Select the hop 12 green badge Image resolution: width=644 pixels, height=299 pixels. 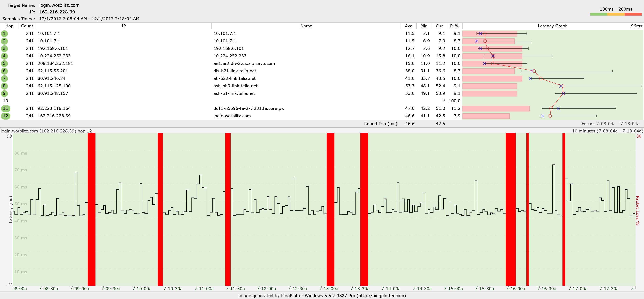tap(5, 116)
